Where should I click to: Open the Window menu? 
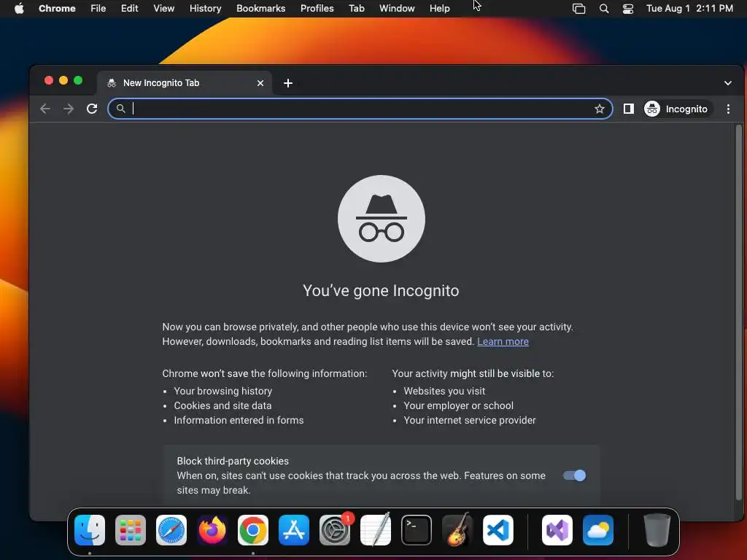tap(397, 8)
